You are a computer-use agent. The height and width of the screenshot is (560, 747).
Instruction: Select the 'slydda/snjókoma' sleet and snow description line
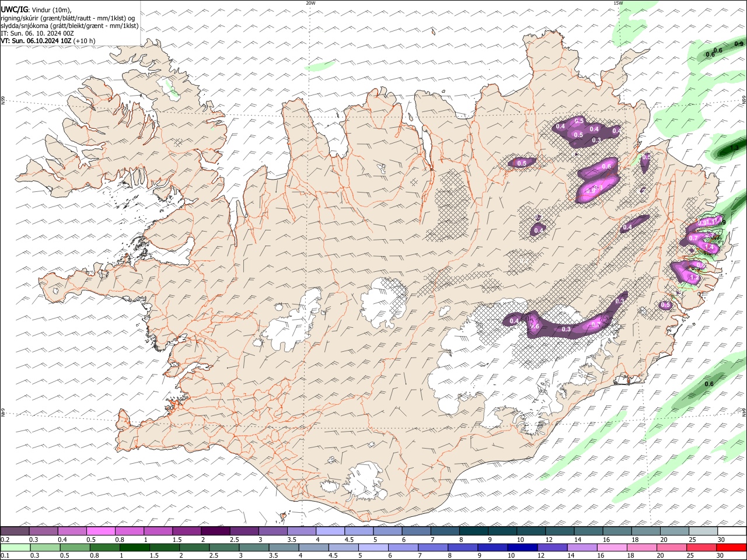tap(69, 26)
